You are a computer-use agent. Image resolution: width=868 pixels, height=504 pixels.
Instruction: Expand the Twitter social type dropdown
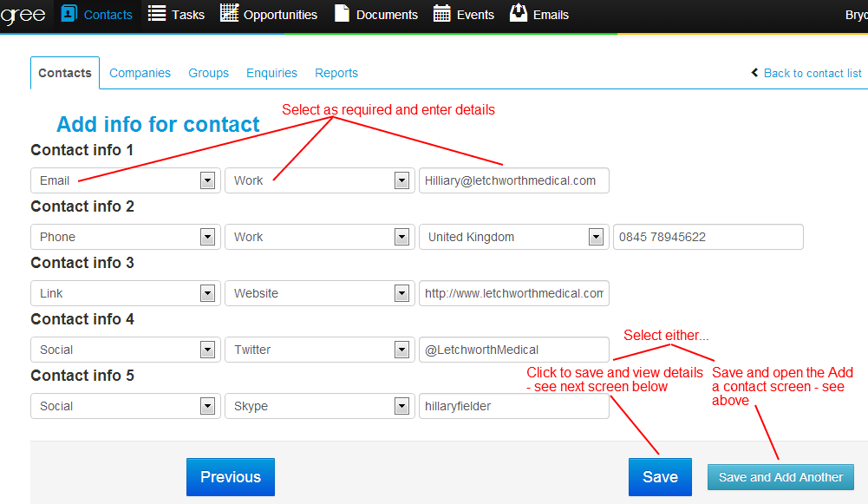[x=401, y=350]
